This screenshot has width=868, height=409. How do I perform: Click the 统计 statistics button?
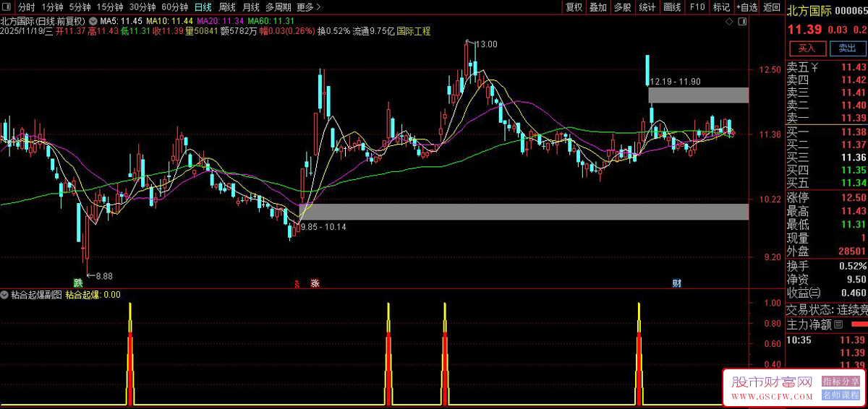pyautogui.click(x=647, y=7)
